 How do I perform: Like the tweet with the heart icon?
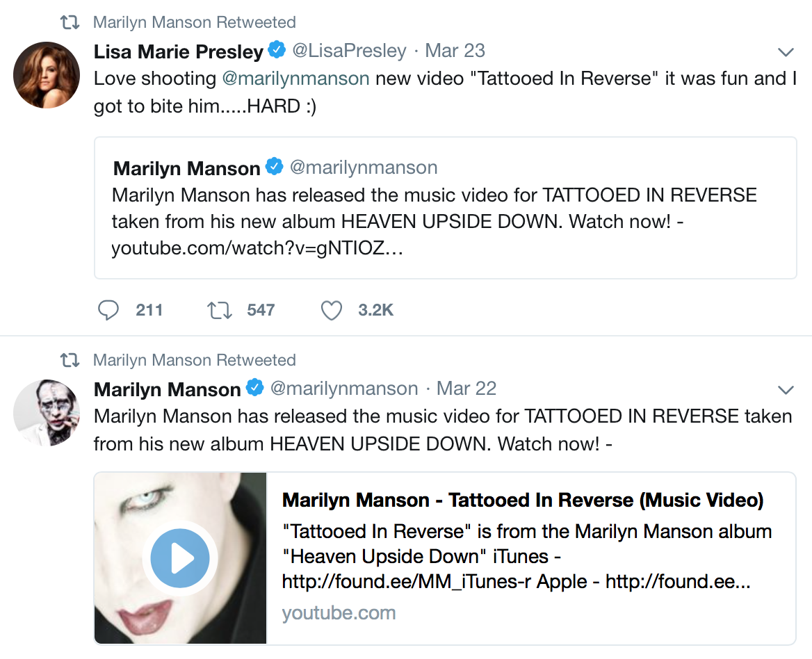pyautogui.click(x=332, y=310)
